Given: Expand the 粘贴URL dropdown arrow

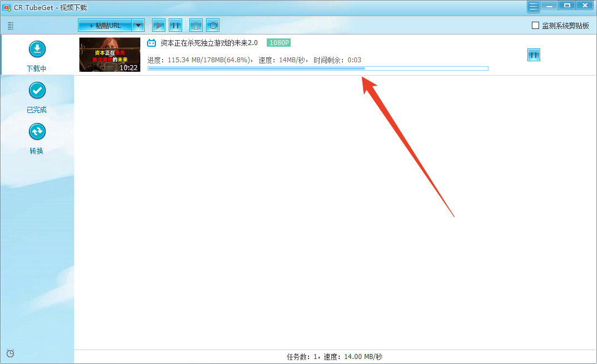Looking at the screenshot, I should tap(138, 24).
